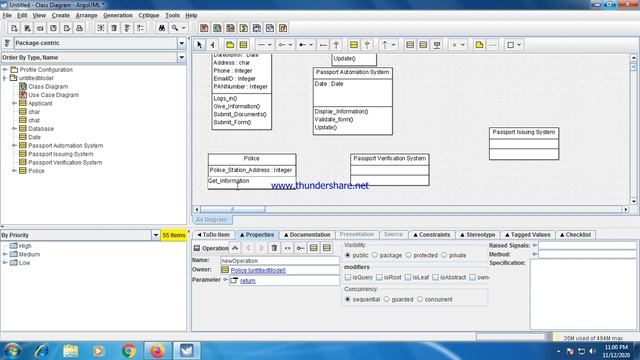
Task: Create new class diagram green icon
Action: 217,28
